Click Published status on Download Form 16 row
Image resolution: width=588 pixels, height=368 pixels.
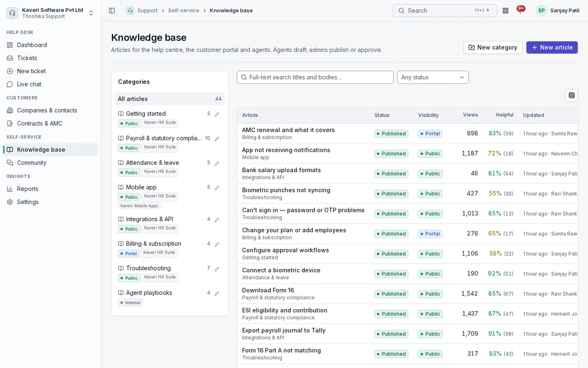pos(392,294)
